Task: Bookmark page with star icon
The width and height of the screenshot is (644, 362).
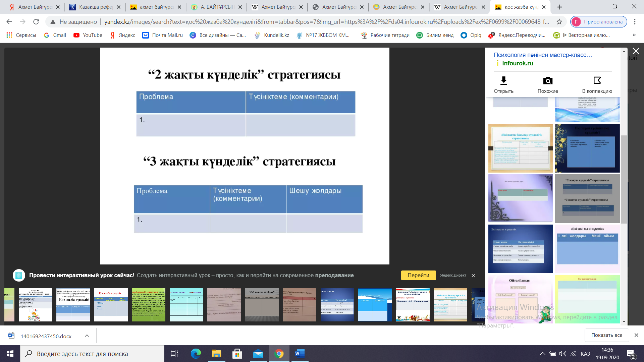Action: click(559, 22)
